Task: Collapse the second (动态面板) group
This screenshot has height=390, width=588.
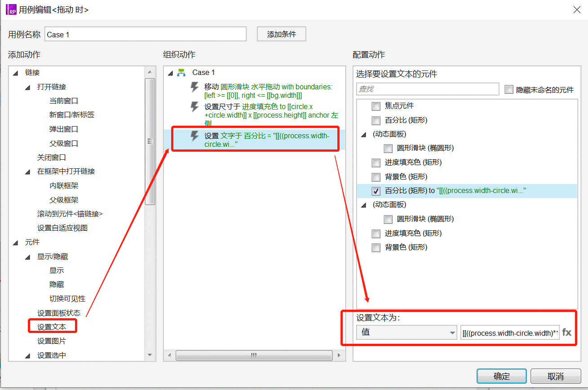Action: coord(363,205)
